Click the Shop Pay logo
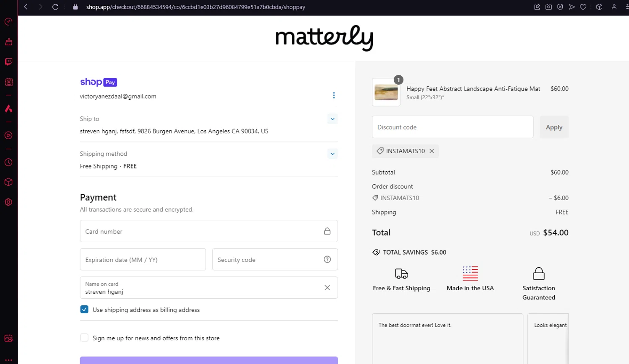 (99, 82)
